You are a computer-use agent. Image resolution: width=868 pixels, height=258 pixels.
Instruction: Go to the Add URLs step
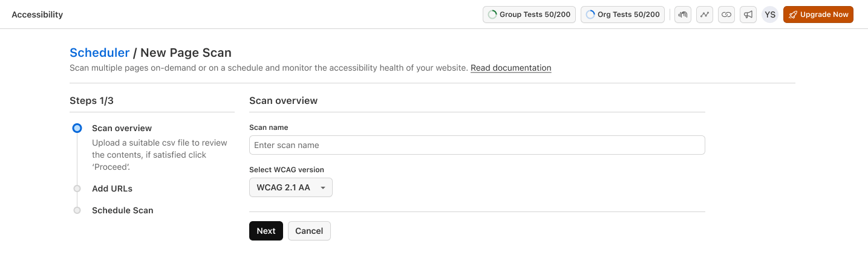(x=112, y=189)
